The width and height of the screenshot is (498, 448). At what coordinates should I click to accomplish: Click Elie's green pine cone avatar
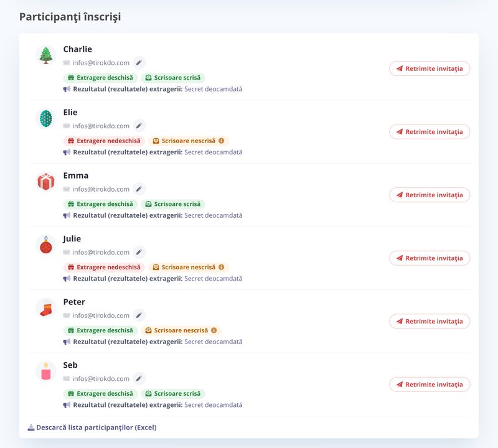(x=46, y=118)
